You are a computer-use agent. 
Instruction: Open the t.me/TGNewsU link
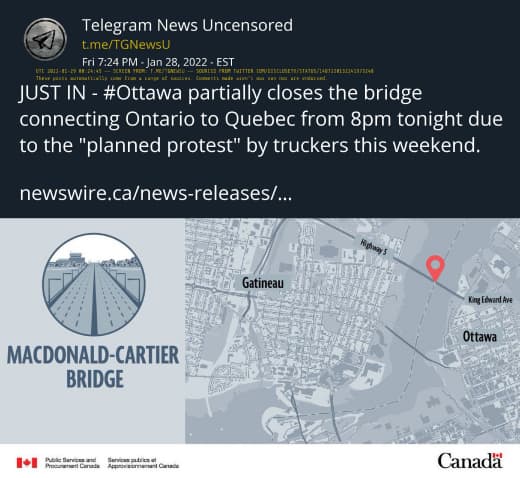(x=126, y=45)
